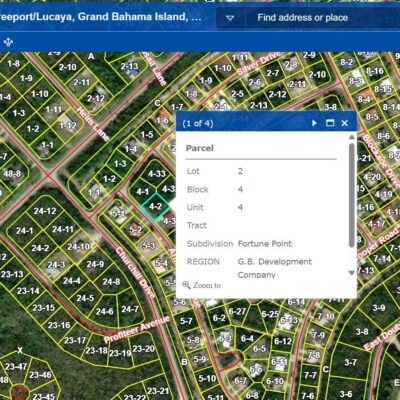Screen dimensions: 400x400
Task: Click popup scrollbar down arrow
Action: 352,273
